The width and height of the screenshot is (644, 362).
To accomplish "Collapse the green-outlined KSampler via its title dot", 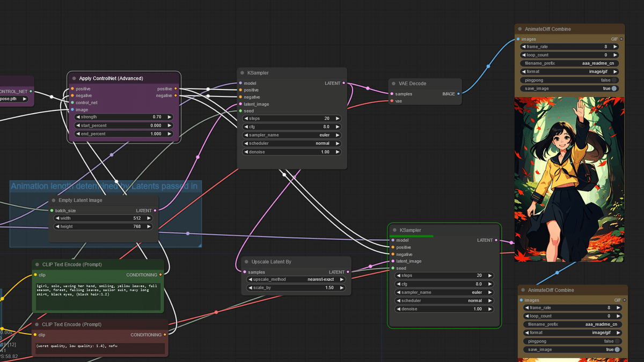I will (x=394, y=230).
